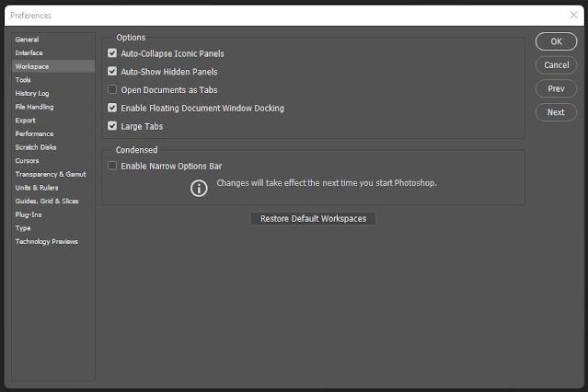Click the Options group heading
588x392 pixels.
pyautogui.click(x=131, y=38)
